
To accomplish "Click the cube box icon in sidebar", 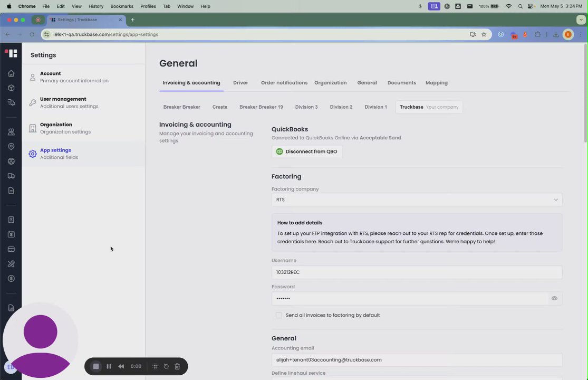I will tap(11, 88).
